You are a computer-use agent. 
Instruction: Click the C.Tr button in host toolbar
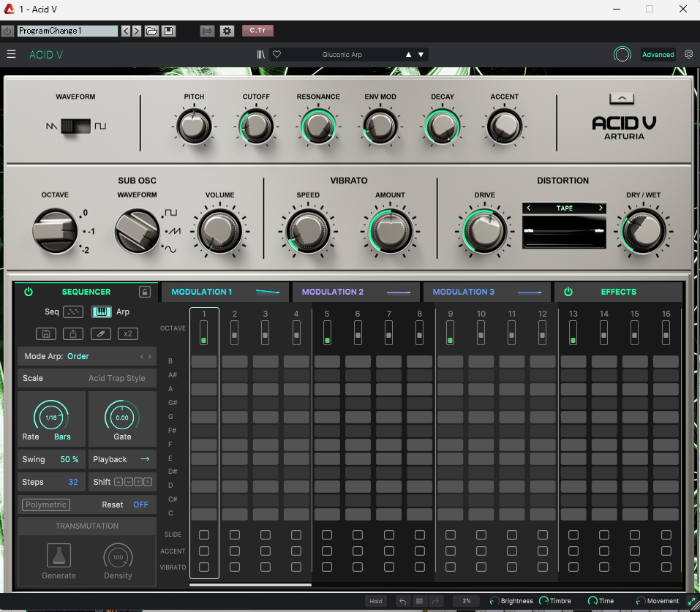click(257, 31)
